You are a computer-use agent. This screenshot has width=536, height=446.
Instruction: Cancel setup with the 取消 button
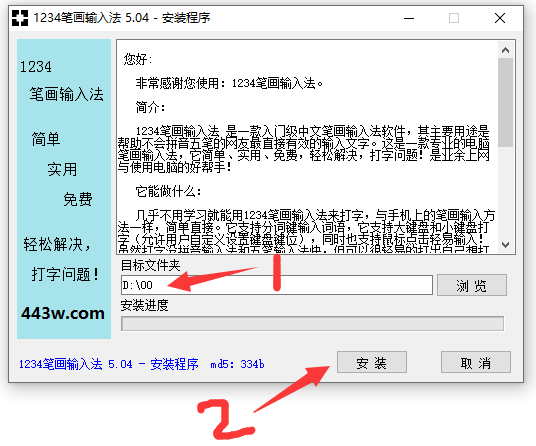475,362
